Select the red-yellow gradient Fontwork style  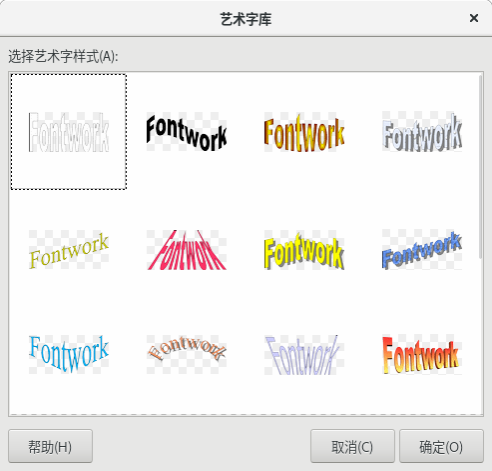(x=422, y=355)
